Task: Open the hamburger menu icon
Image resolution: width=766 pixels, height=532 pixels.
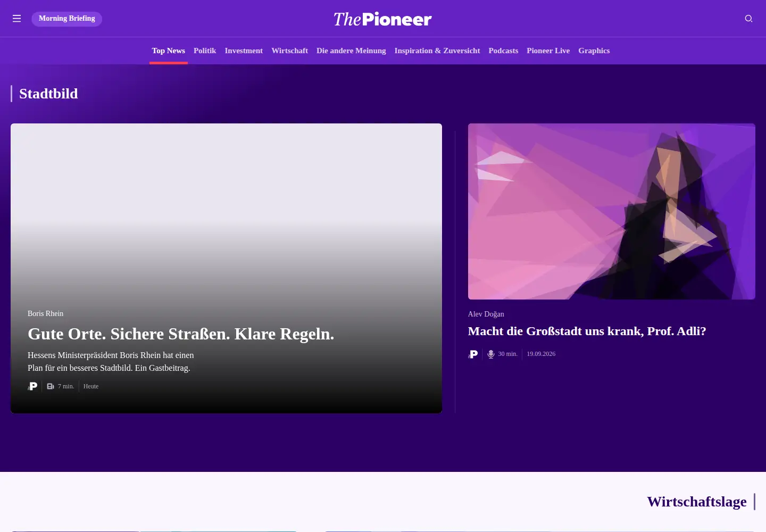Action: click(x=16, y=19)
